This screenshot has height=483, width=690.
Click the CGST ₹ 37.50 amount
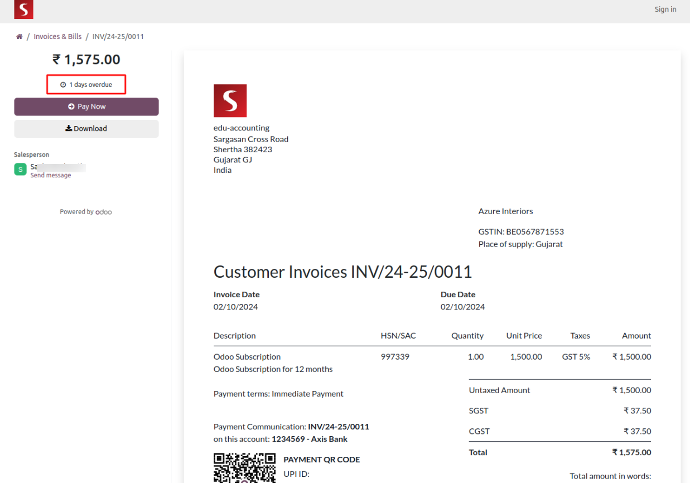tap(637, 431)
